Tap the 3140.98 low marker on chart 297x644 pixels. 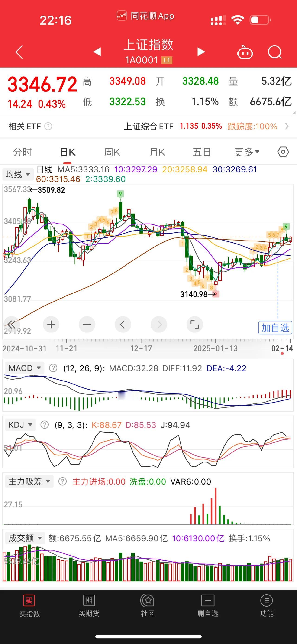(194, 294)
